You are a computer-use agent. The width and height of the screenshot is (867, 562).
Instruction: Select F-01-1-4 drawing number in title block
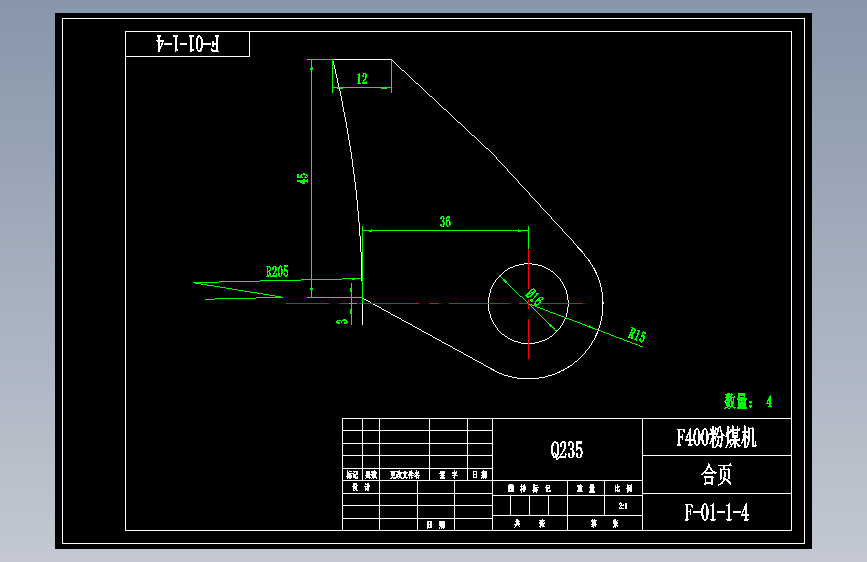pos(717,512)
